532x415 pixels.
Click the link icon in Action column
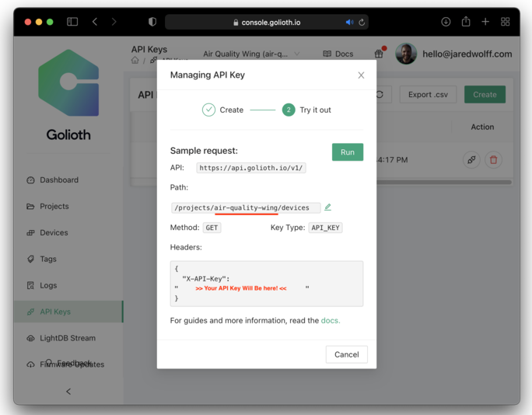471,160
